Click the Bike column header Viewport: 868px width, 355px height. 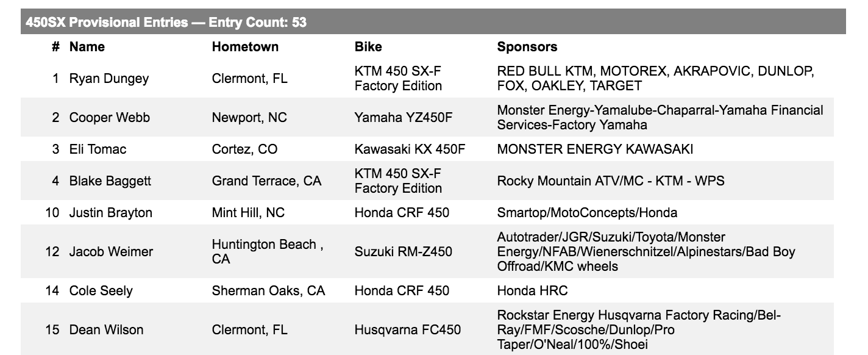pyautogui.click(x=368, y=47)
